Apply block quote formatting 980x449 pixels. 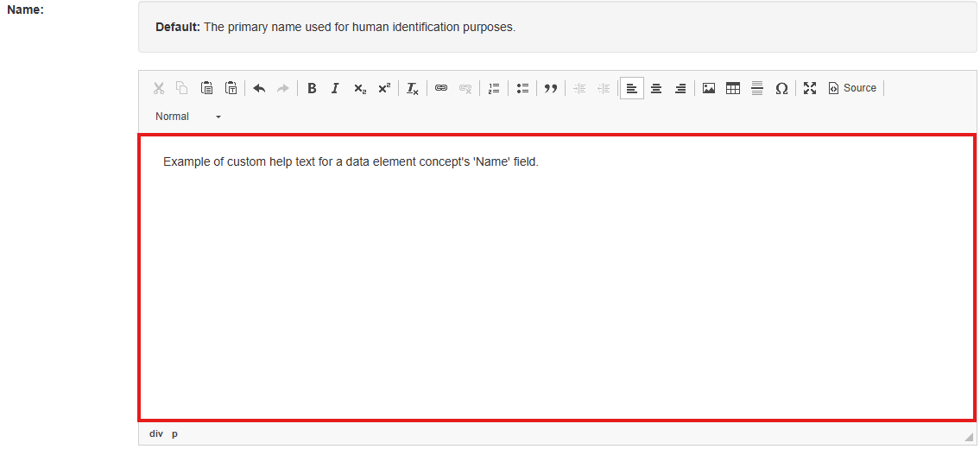click(551, 88)
